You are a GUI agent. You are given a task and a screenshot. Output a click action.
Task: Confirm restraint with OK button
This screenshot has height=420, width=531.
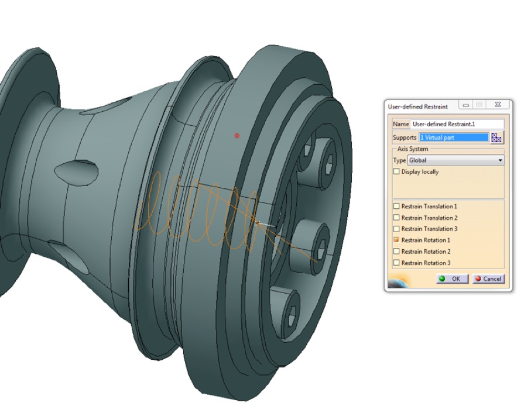tap(453, 278)
